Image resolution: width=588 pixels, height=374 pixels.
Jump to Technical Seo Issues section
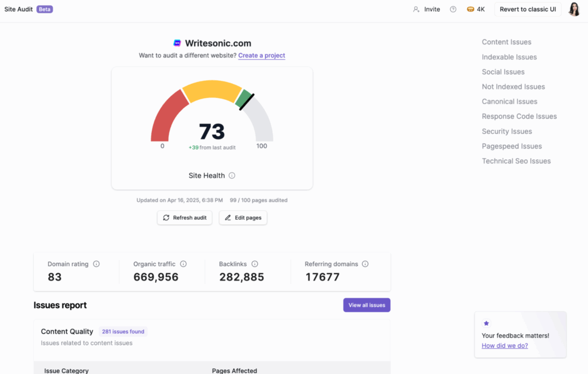[x=516, y=161]
